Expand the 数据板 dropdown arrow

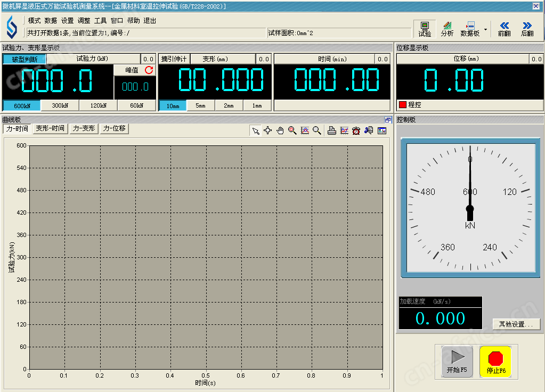pos(485,29)
